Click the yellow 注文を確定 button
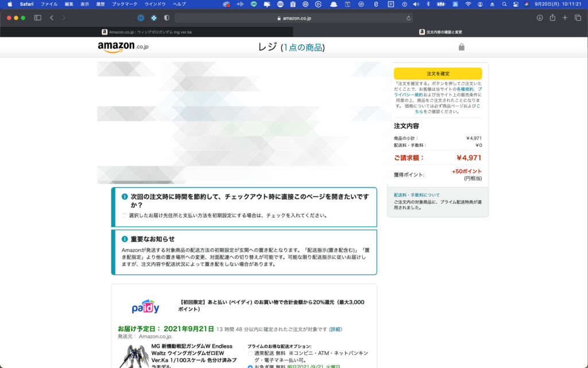Image resolution: width=588 pixels, height=368 pixels. 438,74
